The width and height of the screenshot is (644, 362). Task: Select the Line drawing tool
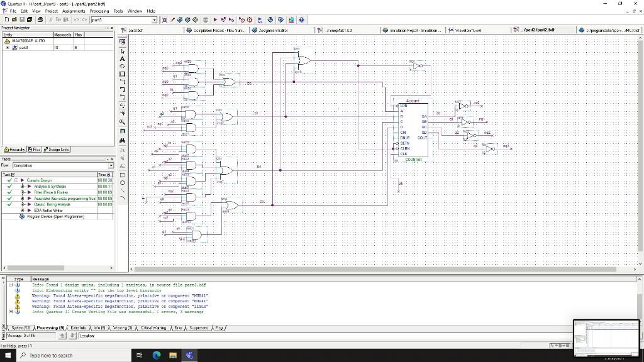click(123, 190)
